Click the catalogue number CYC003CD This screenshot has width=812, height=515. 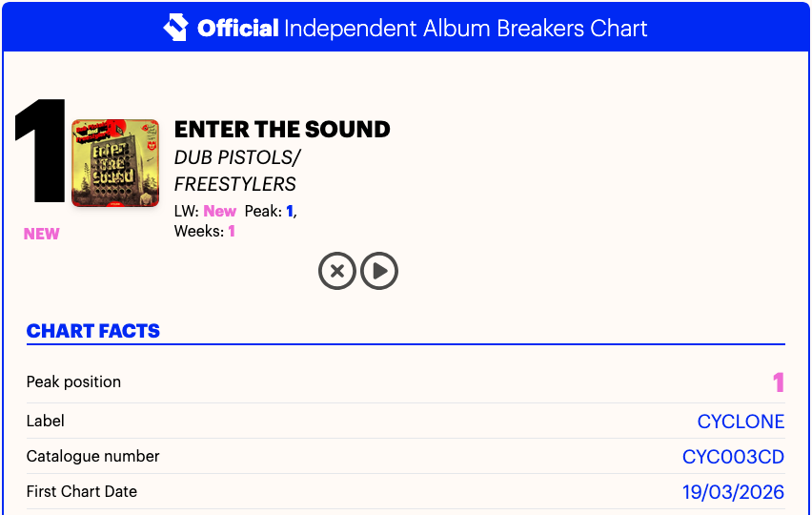pyautogui.click(x=733, y=457)
